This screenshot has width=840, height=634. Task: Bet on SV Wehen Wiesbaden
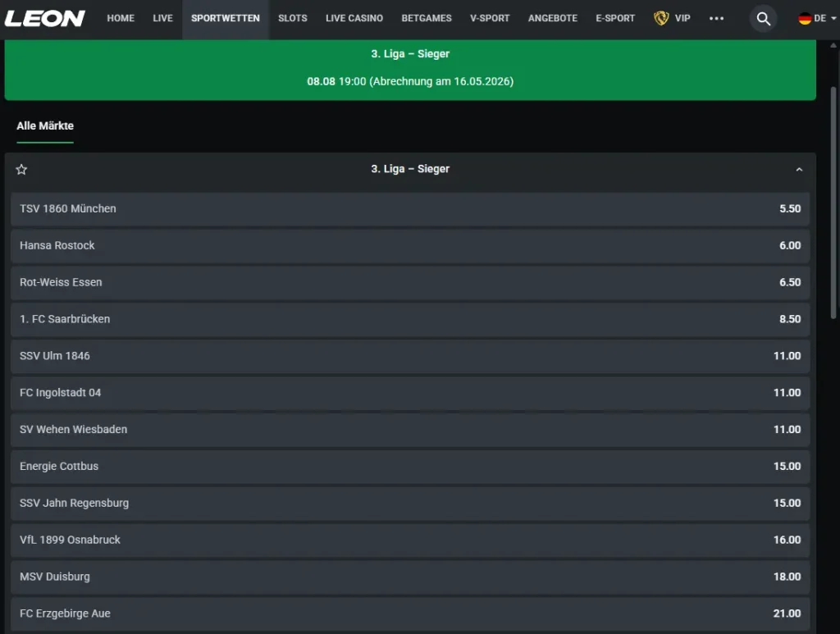(410, 430)
